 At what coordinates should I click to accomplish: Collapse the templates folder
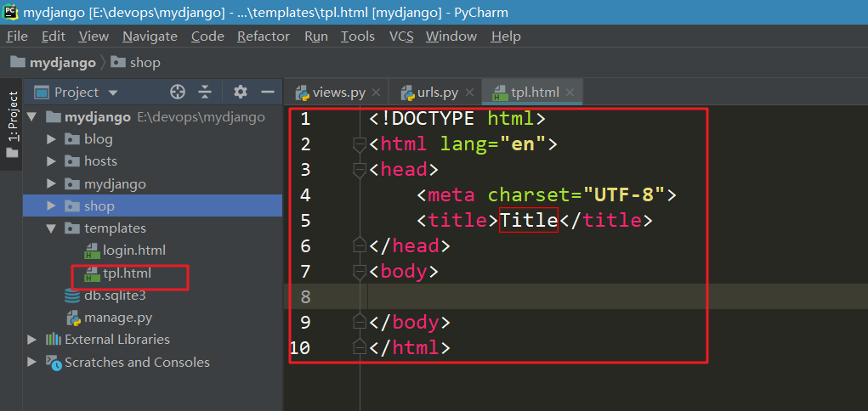pos(51,228)
